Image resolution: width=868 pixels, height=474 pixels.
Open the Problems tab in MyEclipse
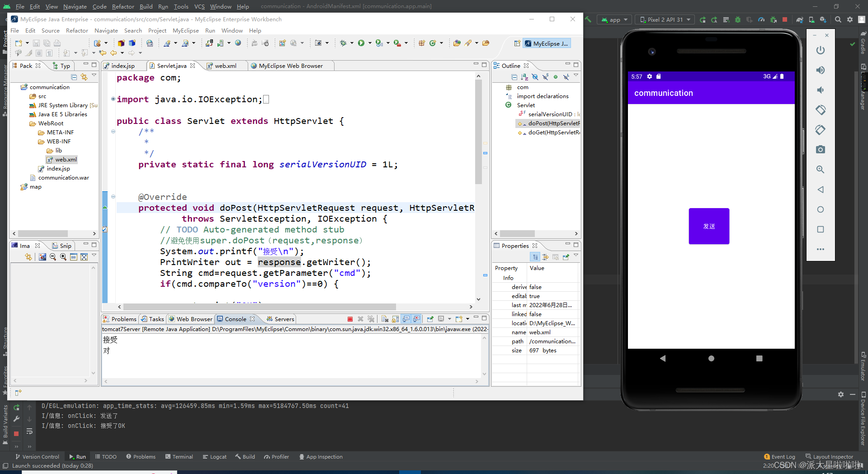pyautogui.click(x=120, y=319)
